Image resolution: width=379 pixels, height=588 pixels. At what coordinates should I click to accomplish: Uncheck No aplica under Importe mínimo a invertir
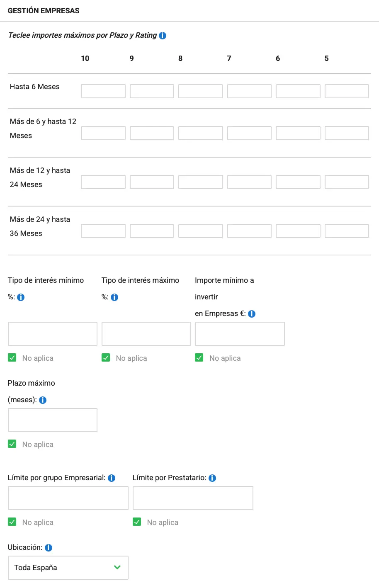tap(199, 358)
